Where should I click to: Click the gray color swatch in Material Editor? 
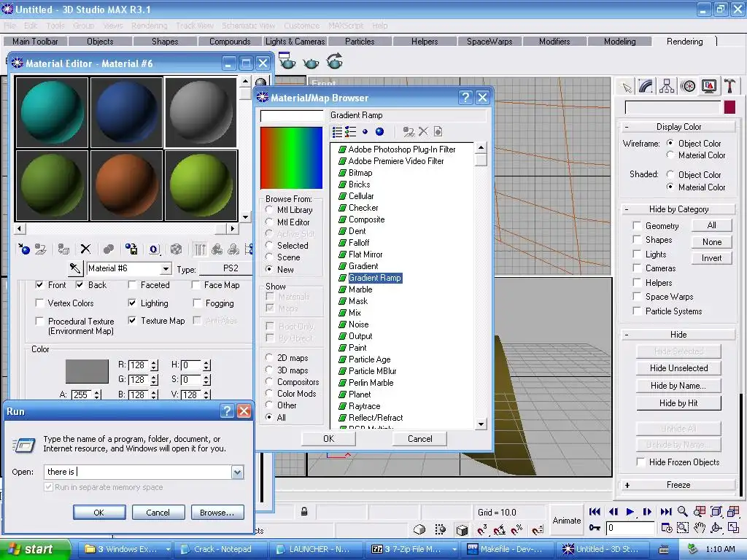click(87, 371)
